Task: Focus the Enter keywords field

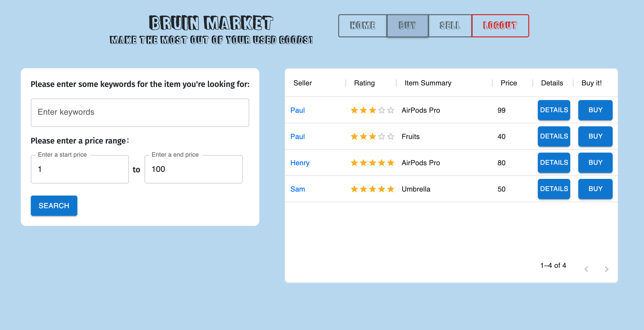Action: pyautogui.click(x=140, y=112)
